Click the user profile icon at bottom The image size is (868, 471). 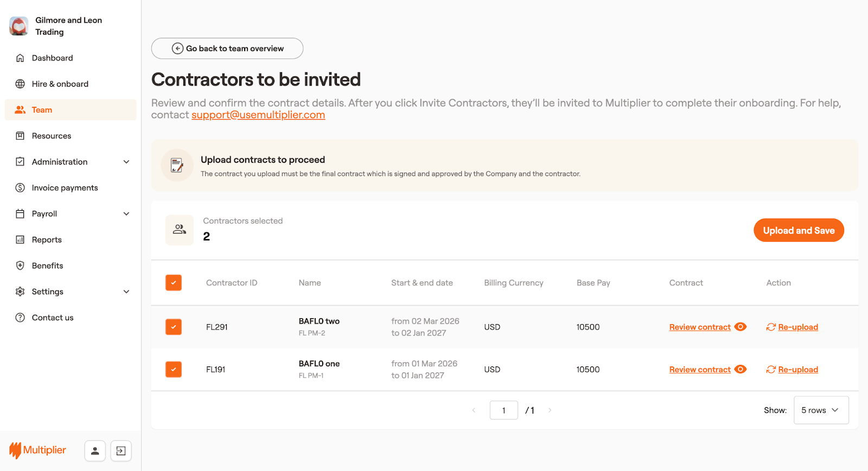tap(95, 450)
